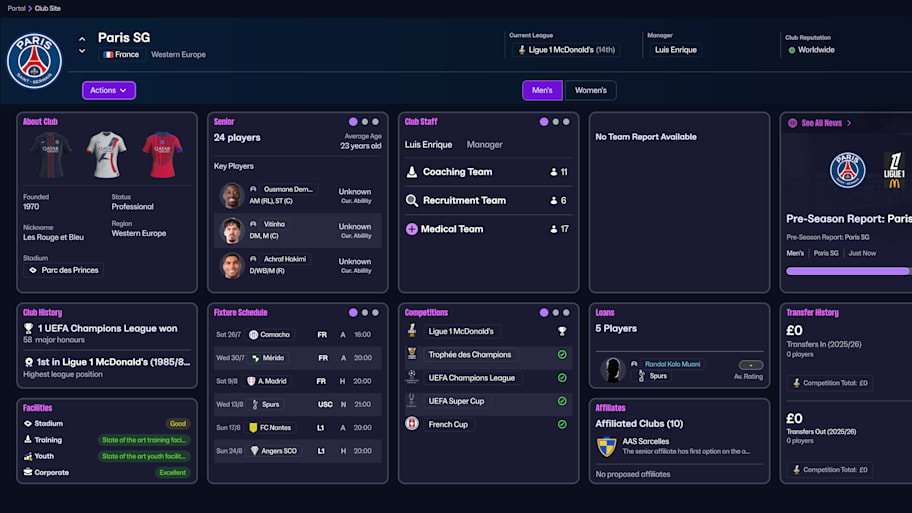912x513 pixels.
Task: Click the Ousmane Dem... name tag
Action: (288, 189)
